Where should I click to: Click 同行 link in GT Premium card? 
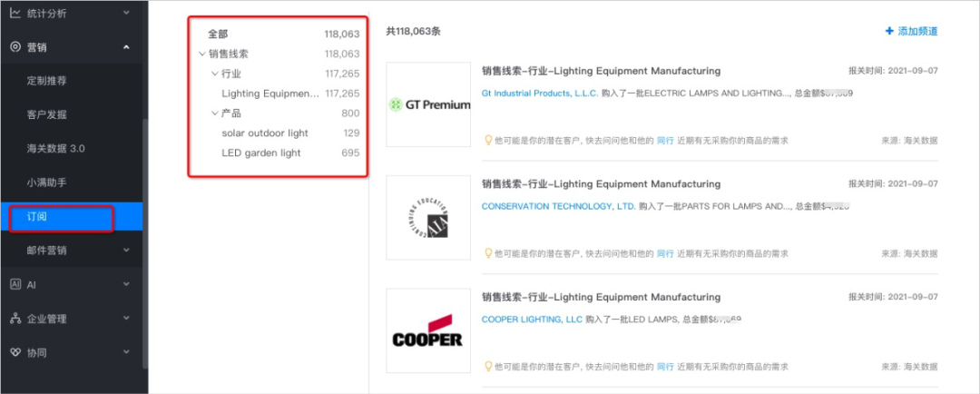tap(665, 141)
